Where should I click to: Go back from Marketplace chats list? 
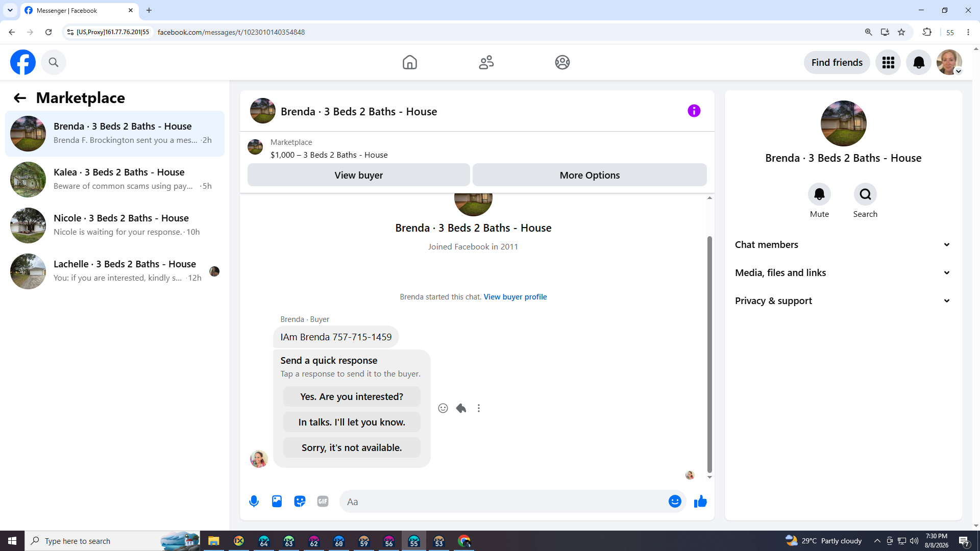(x=20, y=98)
